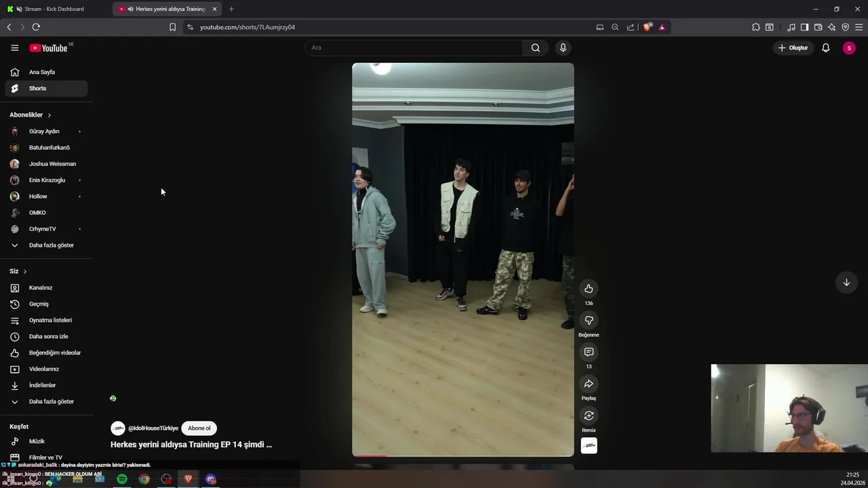The height and width of the screenshot is (488, 868).
Task: Focus the Ara search field
Action: (x=414, y=47)
